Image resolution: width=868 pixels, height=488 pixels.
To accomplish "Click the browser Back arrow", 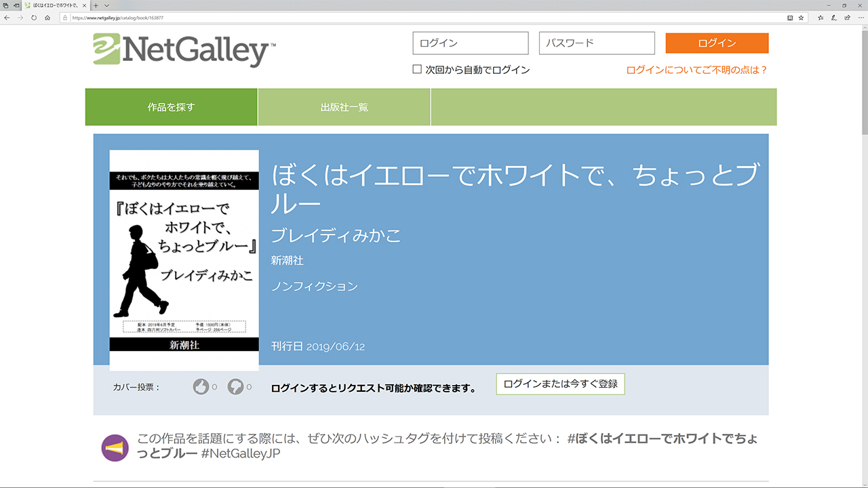I will point(7,18).
